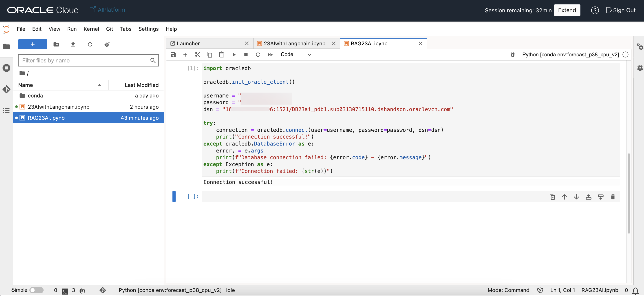Image resolution: width=644 pixels, height=296 pixels.
Task: Open the Git sidebar panel icon
Action: [x=7, y=89]
